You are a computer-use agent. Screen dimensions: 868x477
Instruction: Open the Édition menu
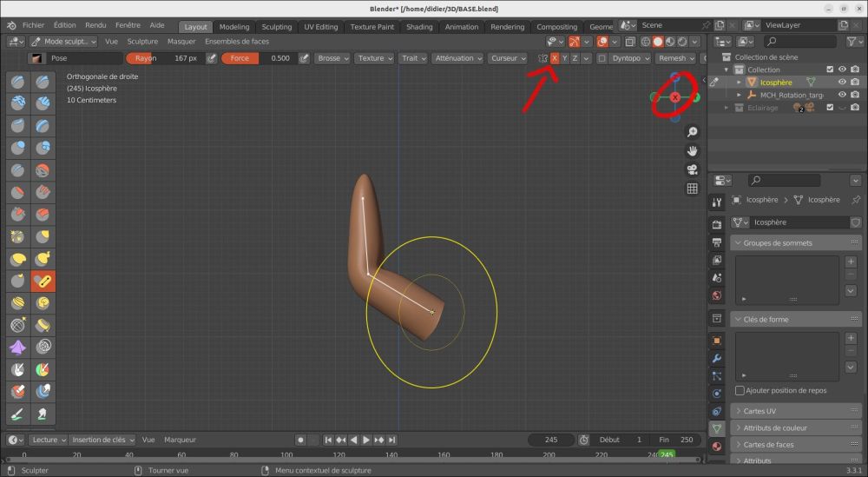(x=65, y=25)
